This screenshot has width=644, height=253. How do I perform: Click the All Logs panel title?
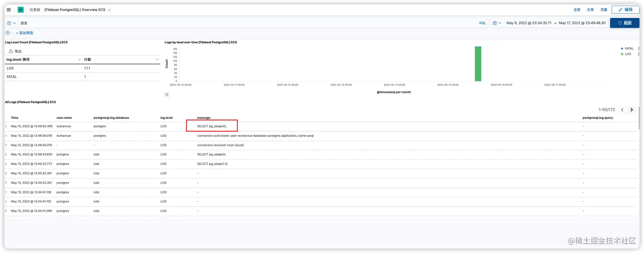click(x=30, y=102)
